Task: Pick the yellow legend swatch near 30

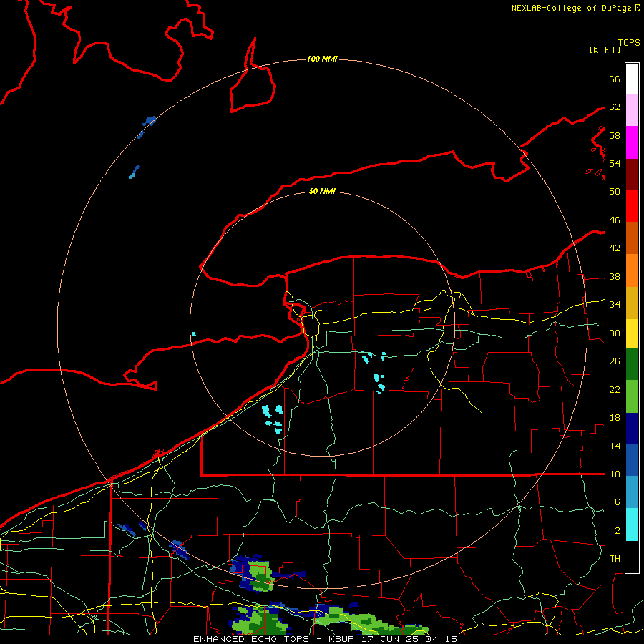Action: tap(632, 333)
